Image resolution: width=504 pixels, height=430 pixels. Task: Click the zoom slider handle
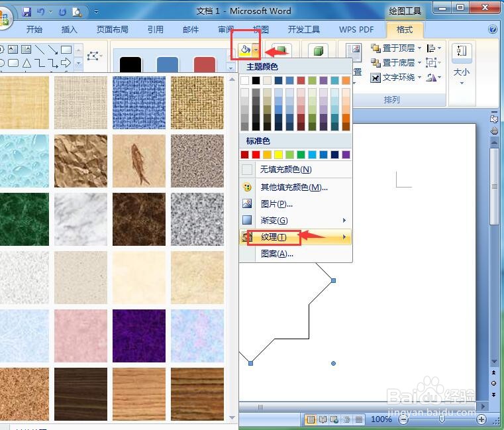pos(442,419)
